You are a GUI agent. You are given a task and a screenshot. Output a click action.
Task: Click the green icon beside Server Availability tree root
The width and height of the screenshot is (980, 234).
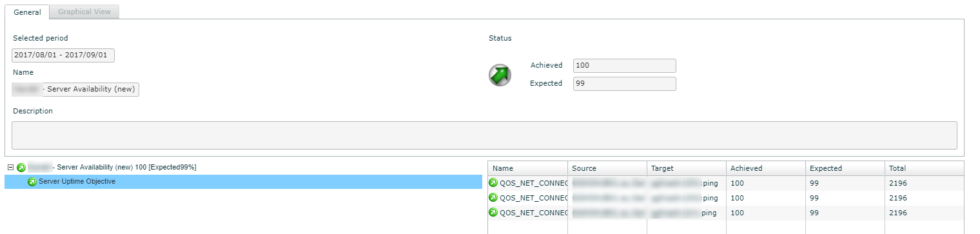coord(21,168)
